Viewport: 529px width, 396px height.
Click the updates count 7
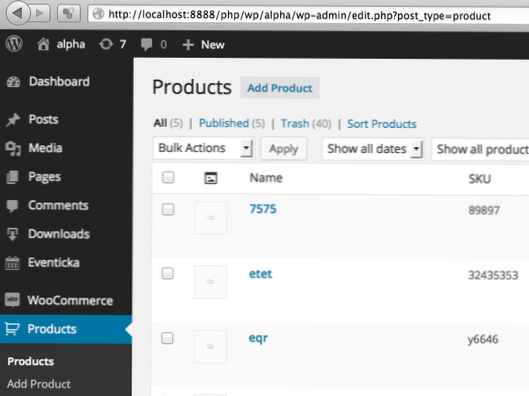point(123,44)
